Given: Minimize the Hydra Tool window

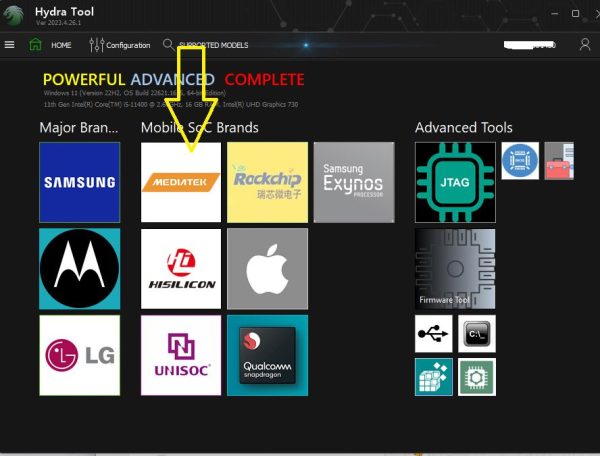Looking at the screenshot, I should (554, 13).
